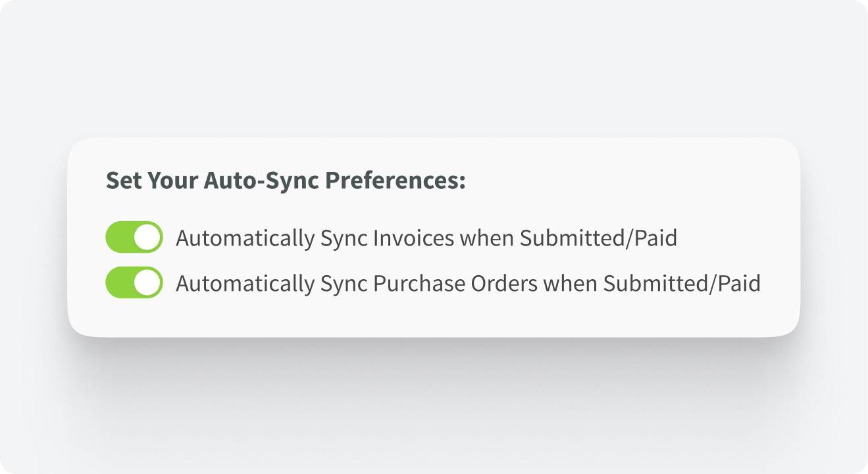Image resolution: width=868 pixels, height=474 pixels.
Task: Click "Automatically" in the Purchase Orders option label
Action: point(245,283)
